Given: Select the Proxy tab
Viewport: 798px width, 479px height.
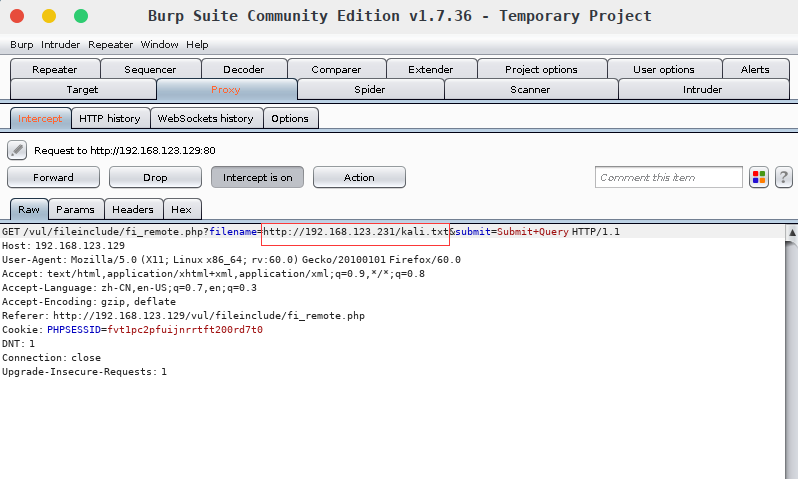Looking at the screenshot, I should point(226,90).
